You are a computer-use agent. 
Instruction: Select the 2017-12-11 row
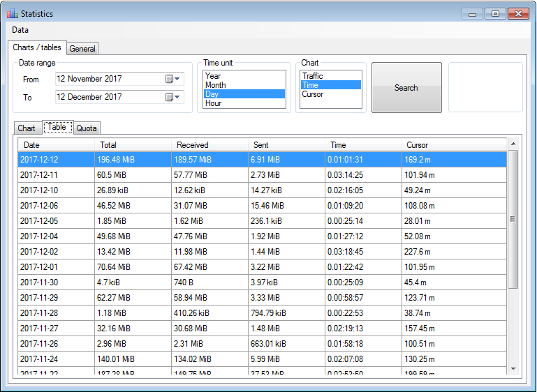[263, 175]
